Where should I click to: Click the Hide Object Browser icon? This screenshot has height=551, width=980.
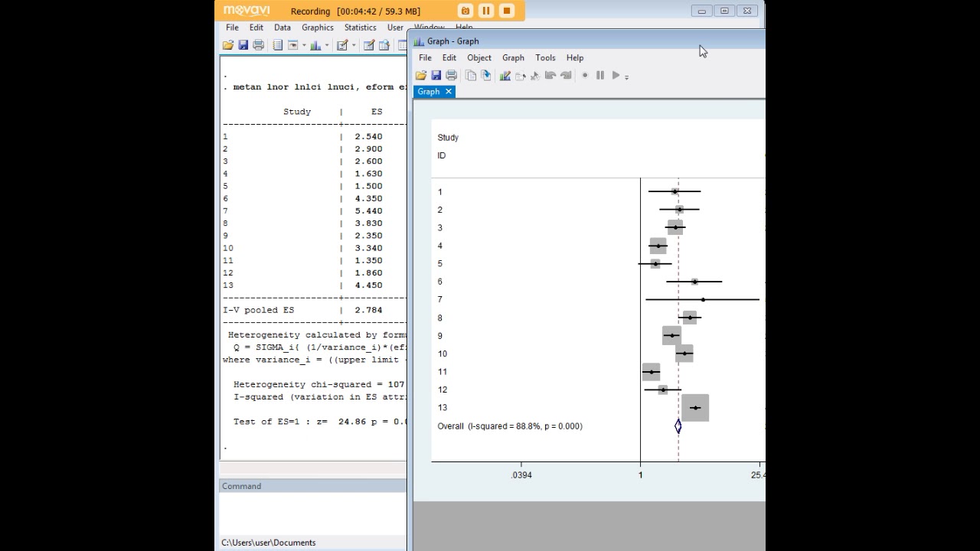pos(521,76)
